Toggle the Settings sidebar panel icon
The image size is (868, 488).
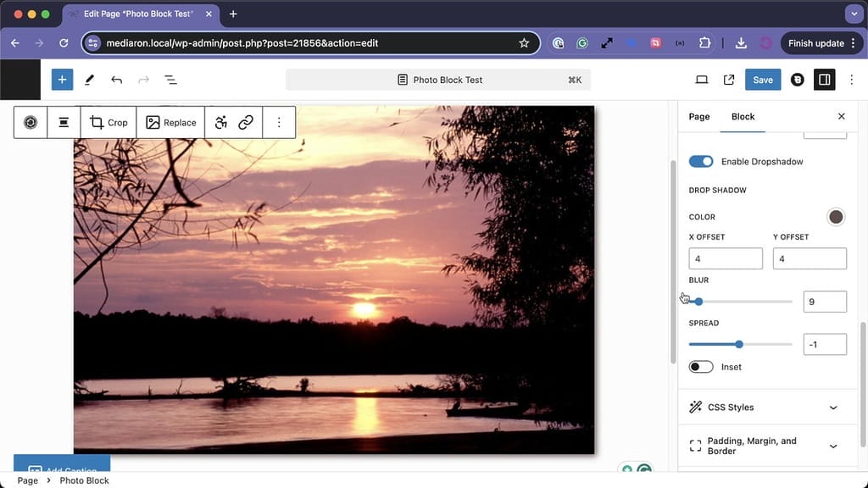click(824, 79)
